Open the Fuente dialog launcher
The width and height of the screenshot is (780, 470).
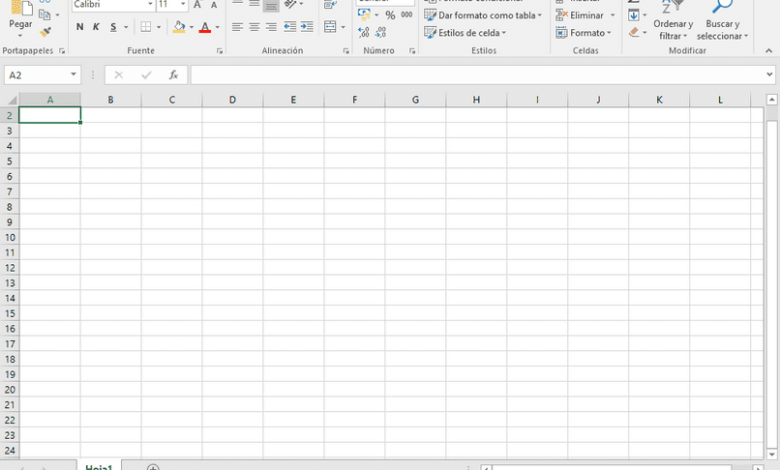click(x=219, y=51)
